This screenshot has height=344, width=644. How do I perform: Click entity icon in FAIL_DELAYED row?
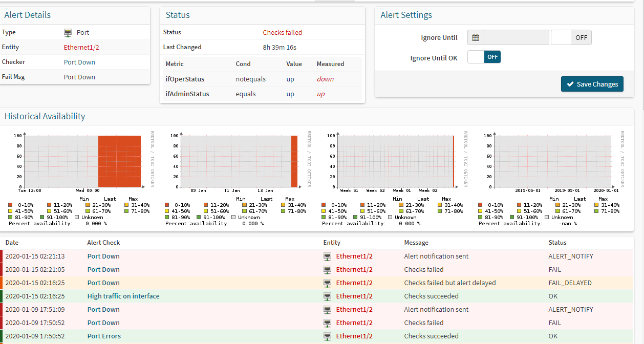point(328,283)
